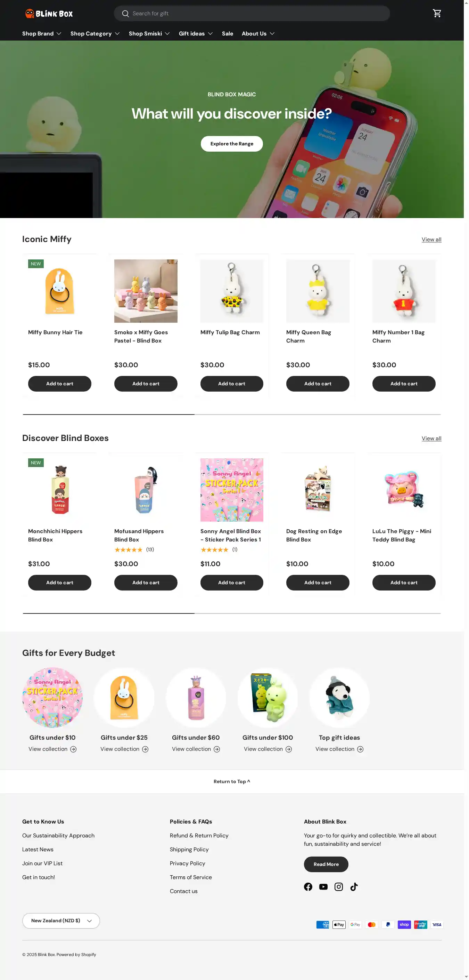Open the Sale menu item
The height and width of the screenshot is (980, 469).
point(227,34)
